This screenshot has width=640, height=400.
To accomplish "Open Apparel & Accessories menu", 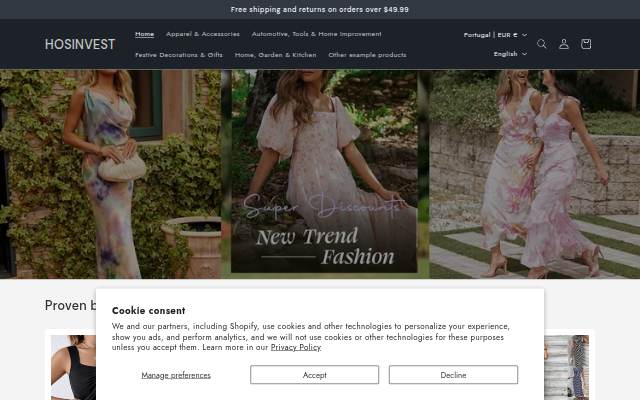I will point(203,34).
